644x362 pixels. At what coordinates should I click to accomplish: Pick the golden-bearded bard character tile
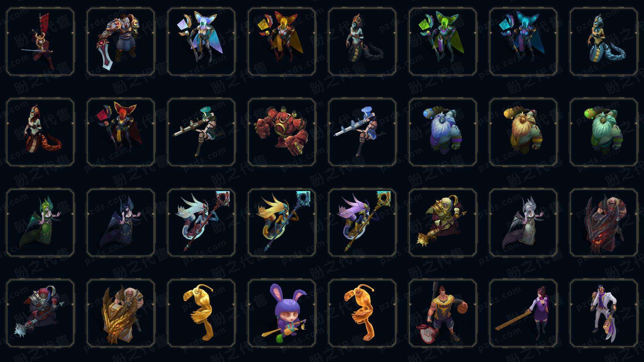[523, 132]
